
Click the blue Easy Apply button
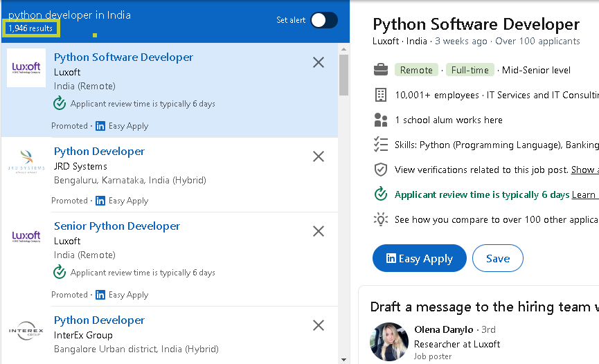[x=420, y=258]
